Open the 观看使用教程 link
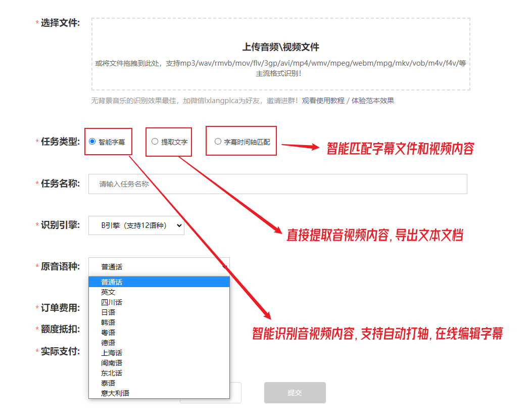The image size is (532, 418). (x=323, y=101)
